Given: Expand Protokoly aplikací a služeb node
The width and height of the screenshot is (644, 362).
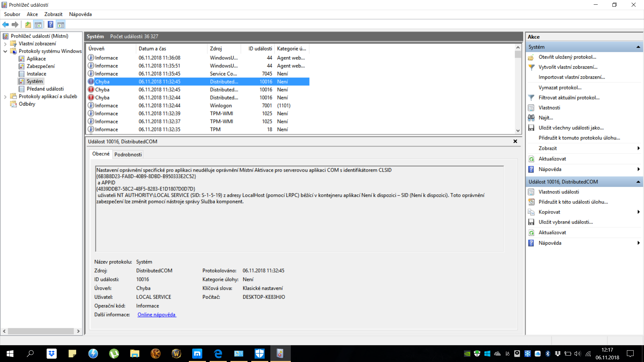Looking at the screenshot, I should click(5, 97).
